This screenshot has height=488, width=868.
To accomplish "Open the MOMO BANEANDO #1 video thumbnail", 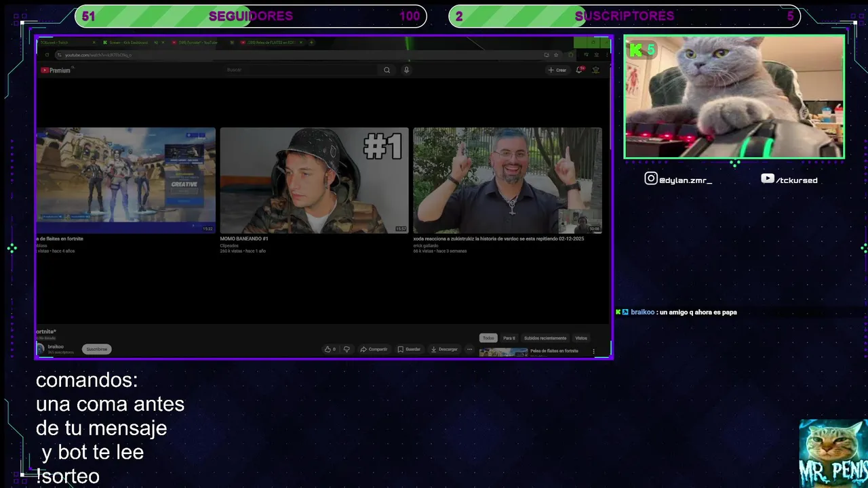I will [x=314, y=180].
